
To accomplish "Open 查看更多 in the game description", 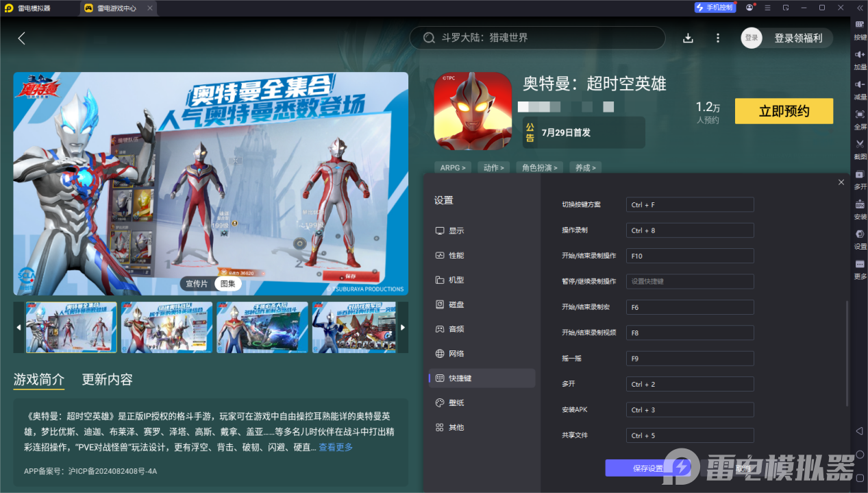I will [335, 446].
